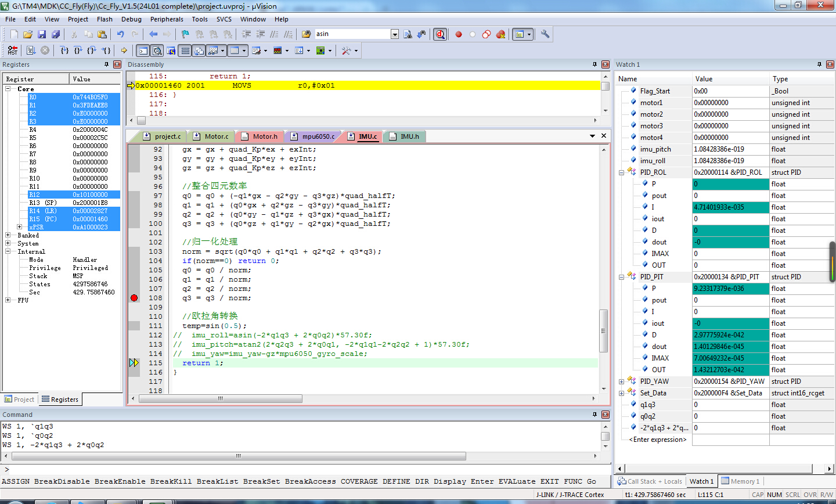Expand the PID_YAW watch entry
Image resolution: width=836 pixels, height=504 pixels.
point(621,381)
